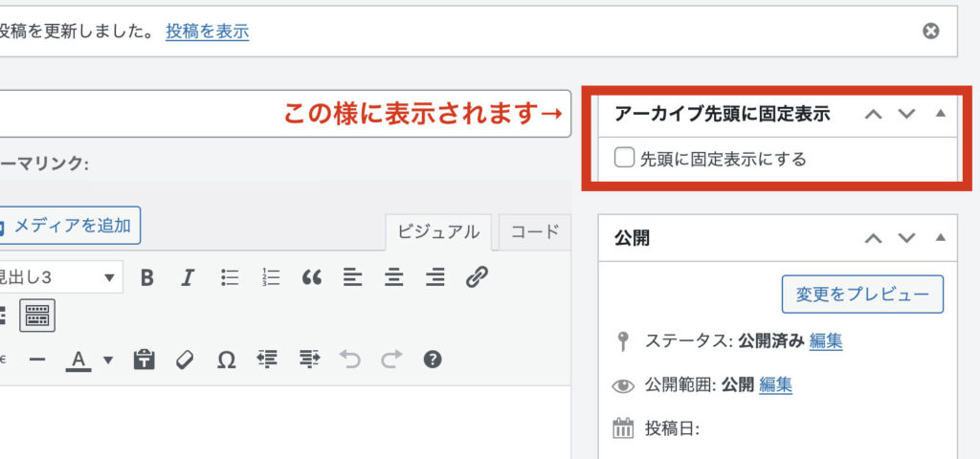Click the 変更をプレビュー button
980x459 pixels.
point(862,295)
